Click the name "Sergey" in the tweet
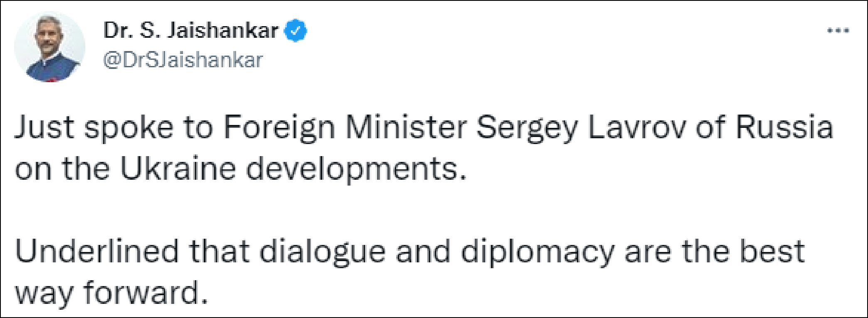 pyautogui.click(x=527, y=128)
